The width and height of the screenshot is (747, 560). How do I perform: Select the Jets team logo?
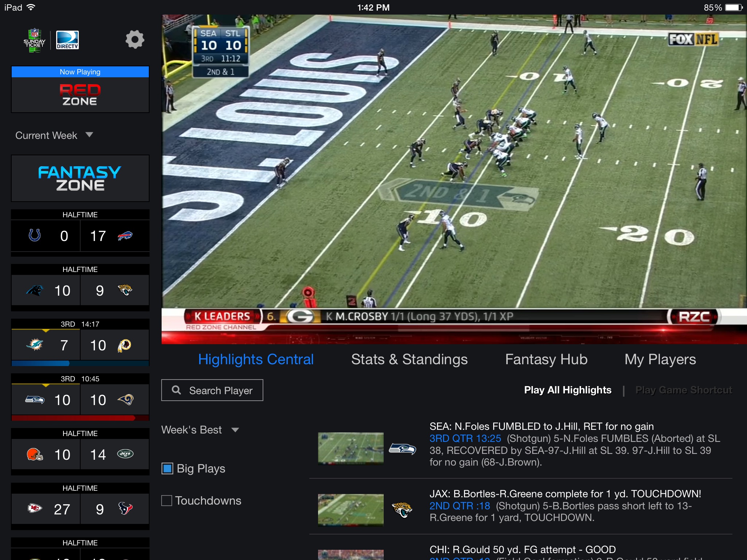(125, 454)
